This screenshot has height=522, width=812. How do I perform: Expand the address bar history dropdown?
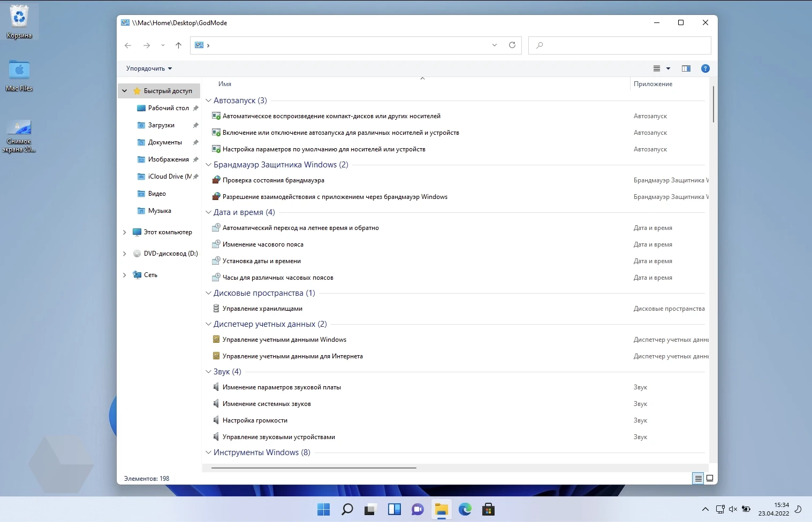(x=495, y=45)
